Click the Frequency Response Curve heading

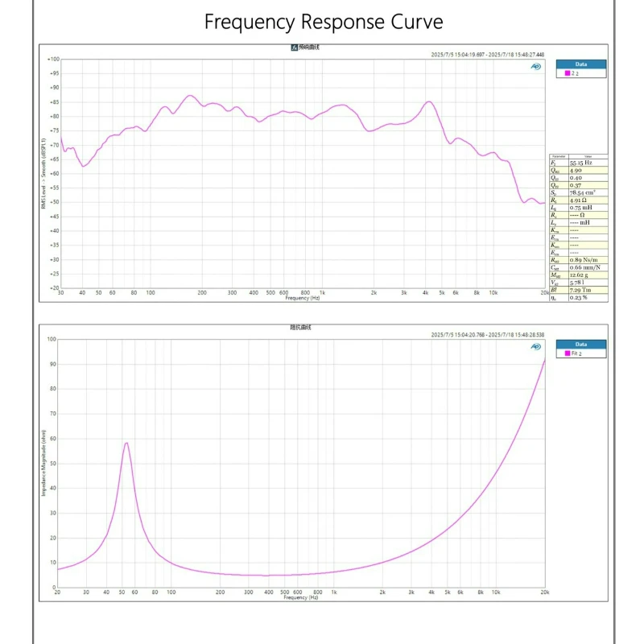click(324, 22)
